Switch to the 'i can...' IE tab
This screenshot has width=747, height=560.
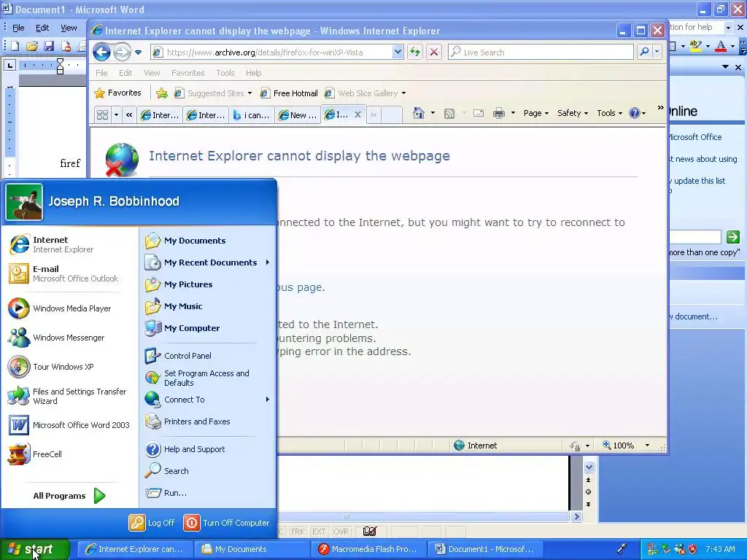[x=252, y=114]
